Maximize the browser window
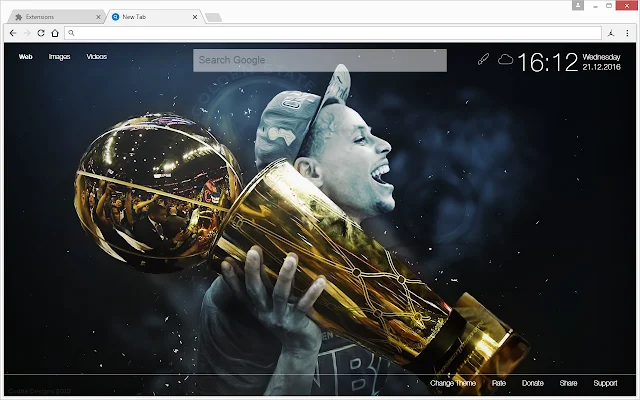 coord(609,6)
